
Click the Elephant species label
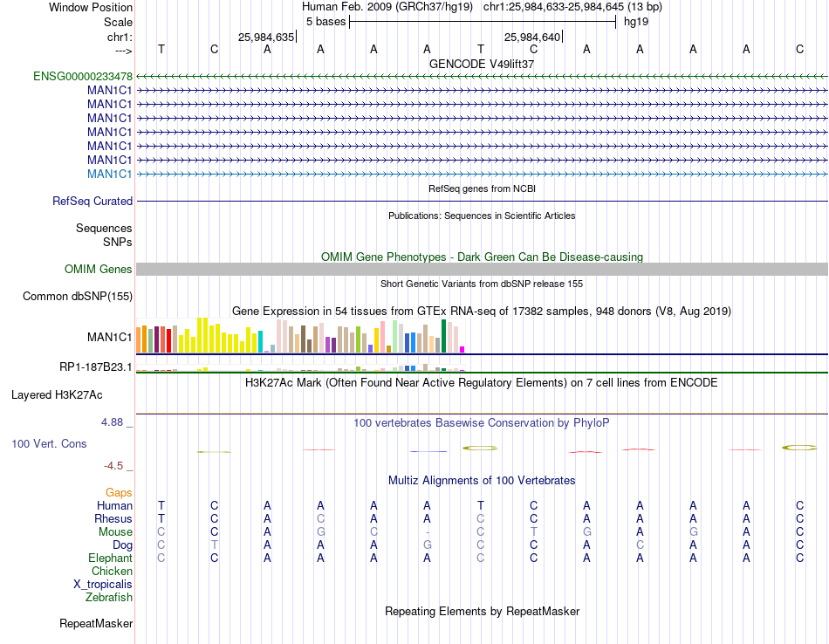pos(111,558)
